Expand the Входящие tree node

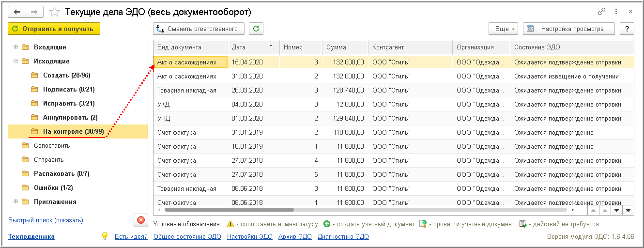[x=16, y=47]
